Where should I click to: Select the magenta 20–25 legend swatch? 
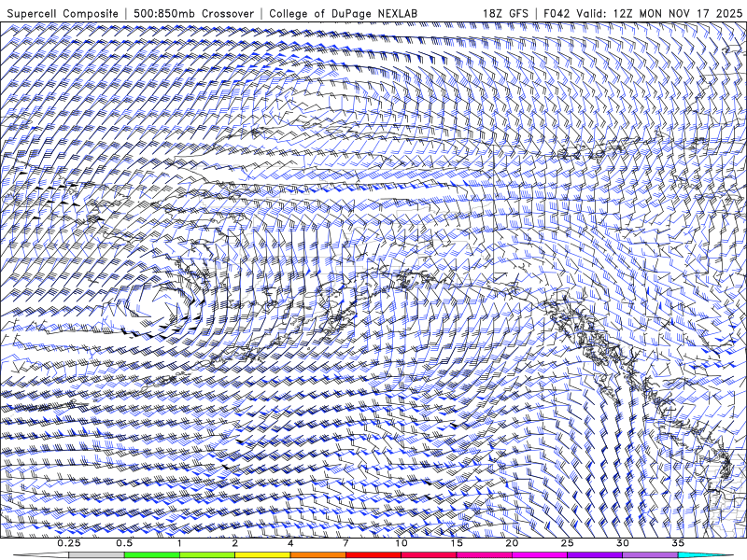coord(540,555)
